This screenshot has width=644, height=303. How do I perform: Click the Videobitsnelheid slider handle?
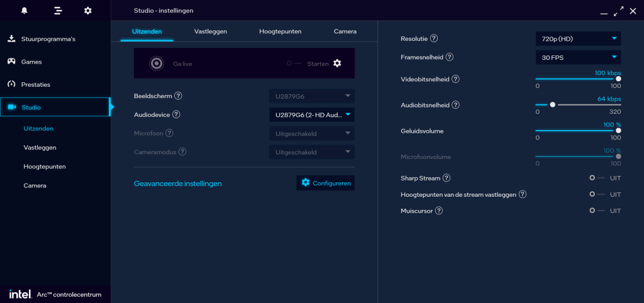click(619, 79)
